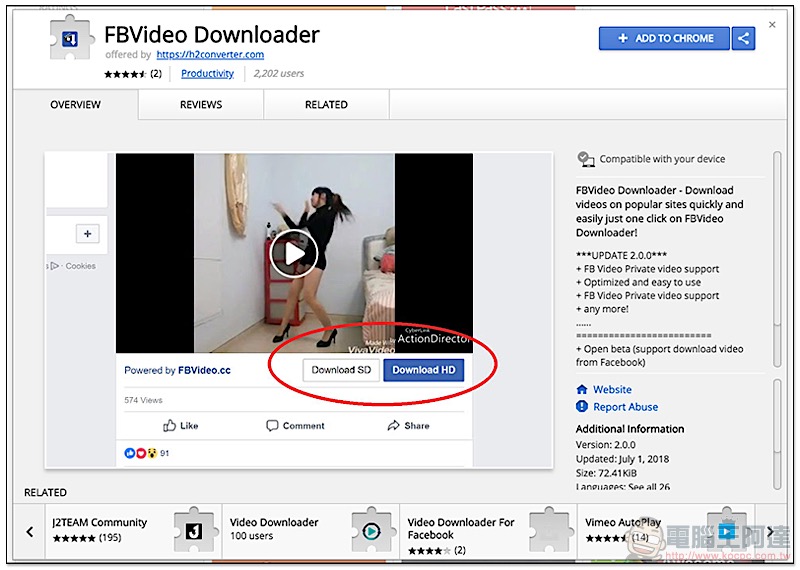Click the compatible-with-your-device icon
800x570 pixels.
[x=586, y=159]
